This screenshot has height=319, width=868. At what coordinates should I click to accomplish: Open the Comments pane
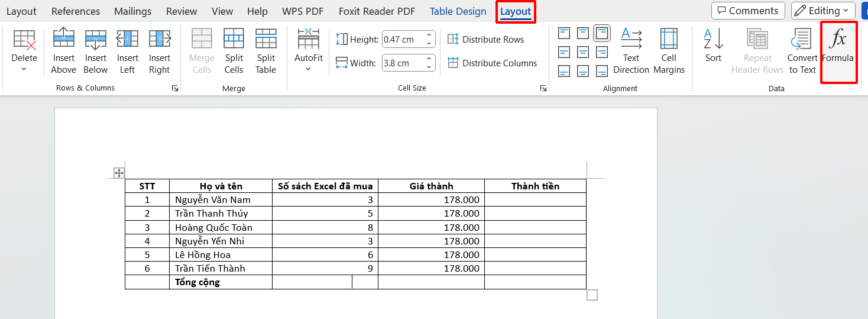tap(748, 11)
